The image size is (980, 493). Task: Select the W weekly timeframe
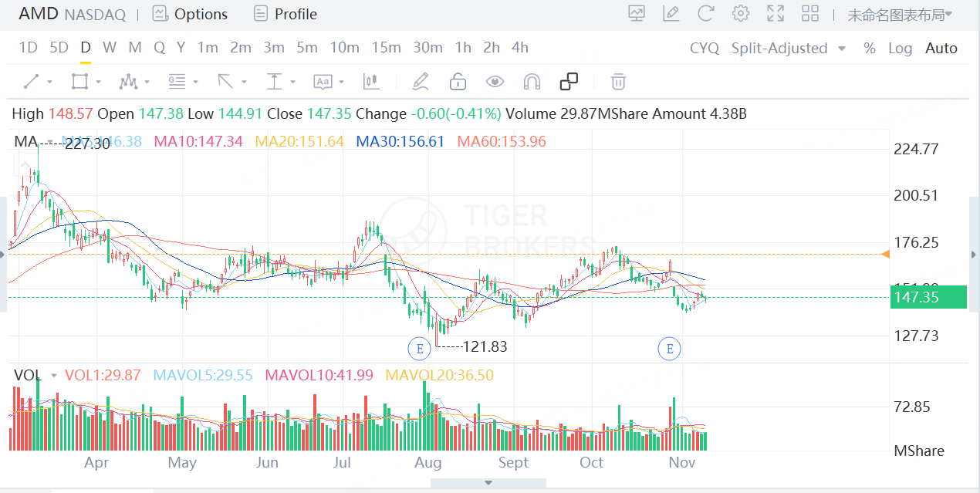click(x=110, y=48)
